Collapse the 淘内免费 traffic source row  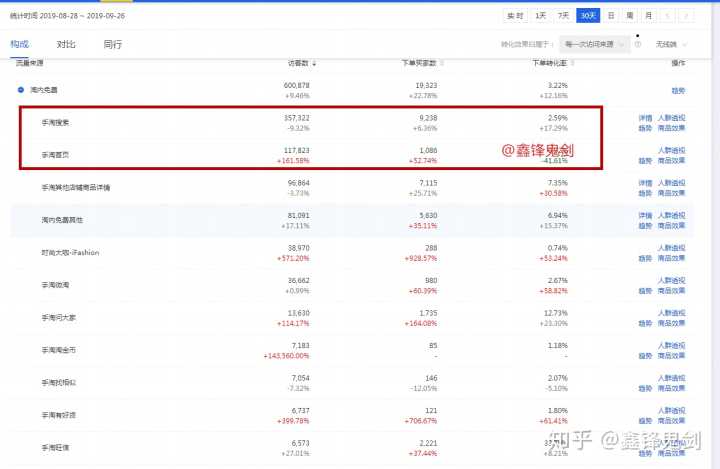(x=22, y=90)
